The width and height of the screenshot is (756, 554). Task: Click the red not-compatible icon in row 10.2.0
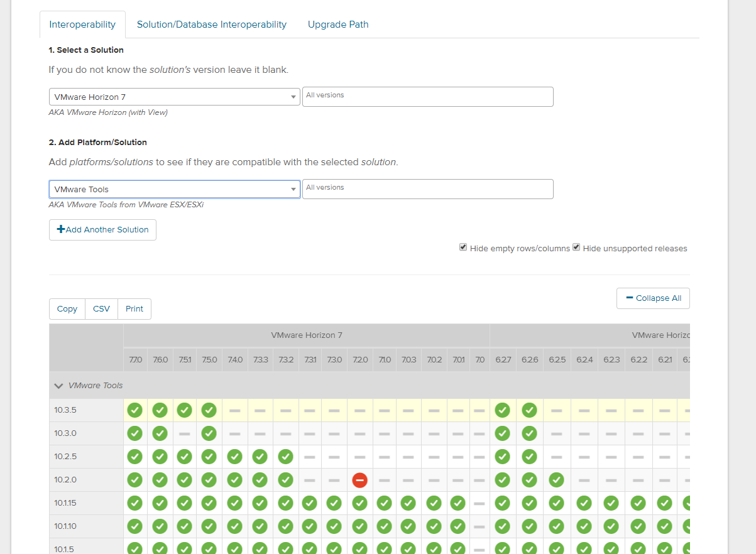pyautogui.click(x=359, y=480)
